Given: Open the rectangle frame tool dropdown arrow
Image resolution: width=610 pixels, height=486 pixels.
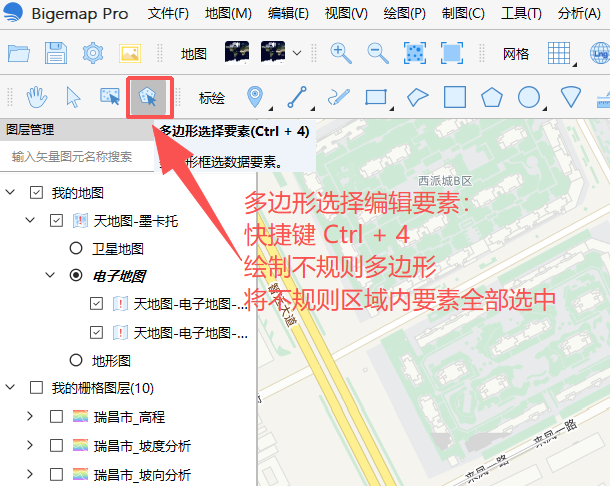Looking at the screenshot, I should tap(392, 109).
